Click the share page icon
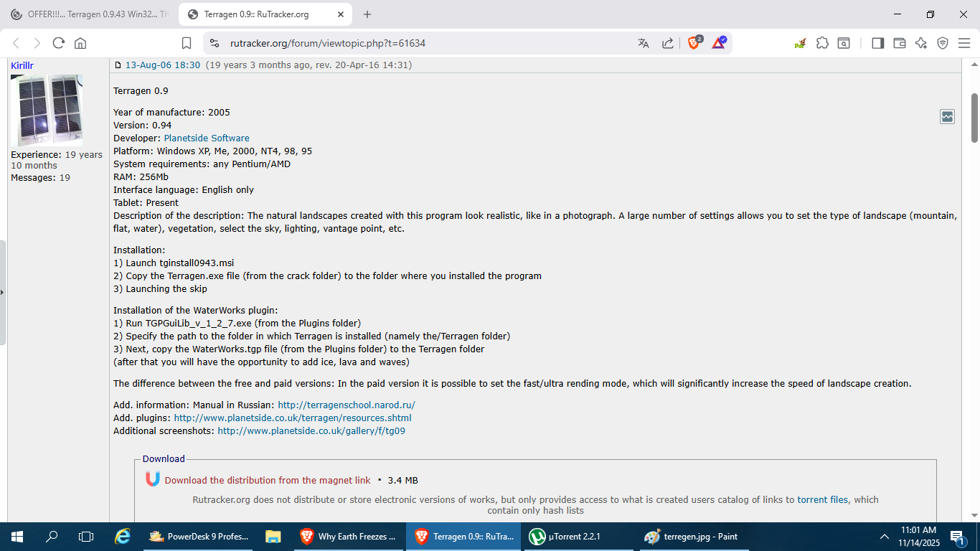The height and width of the screenshot is (551, 980). (x=667, y=43)
